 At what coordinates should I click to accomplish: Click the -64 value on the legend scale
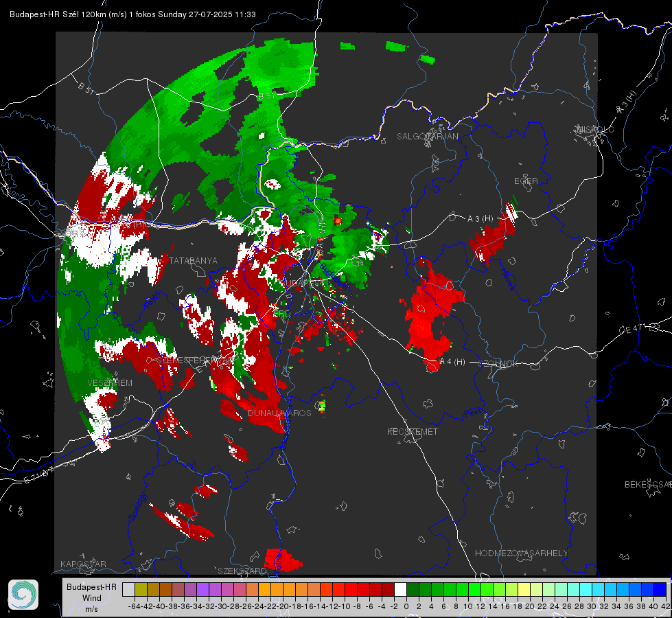tap(135, 606)
